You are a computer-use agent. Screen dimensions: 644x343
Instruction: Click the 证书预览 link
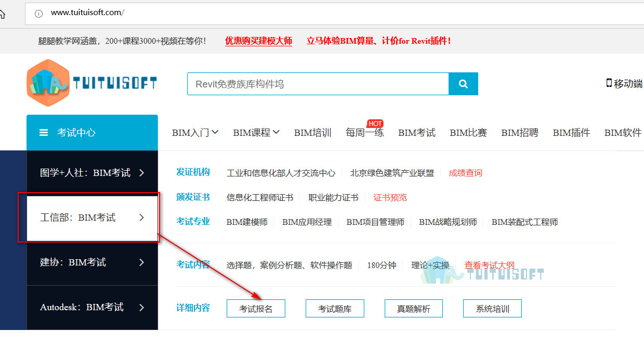point(390,197)
